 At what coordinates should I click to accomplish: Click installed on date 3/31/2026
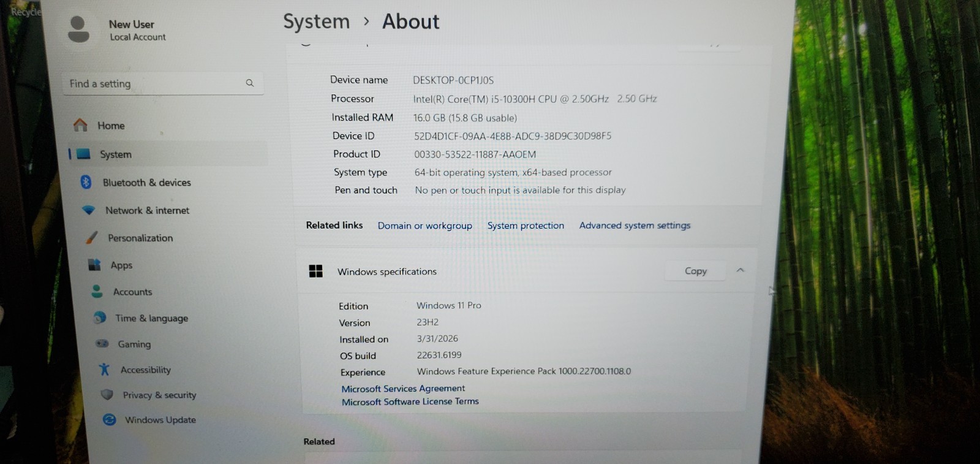coord(437,338)
